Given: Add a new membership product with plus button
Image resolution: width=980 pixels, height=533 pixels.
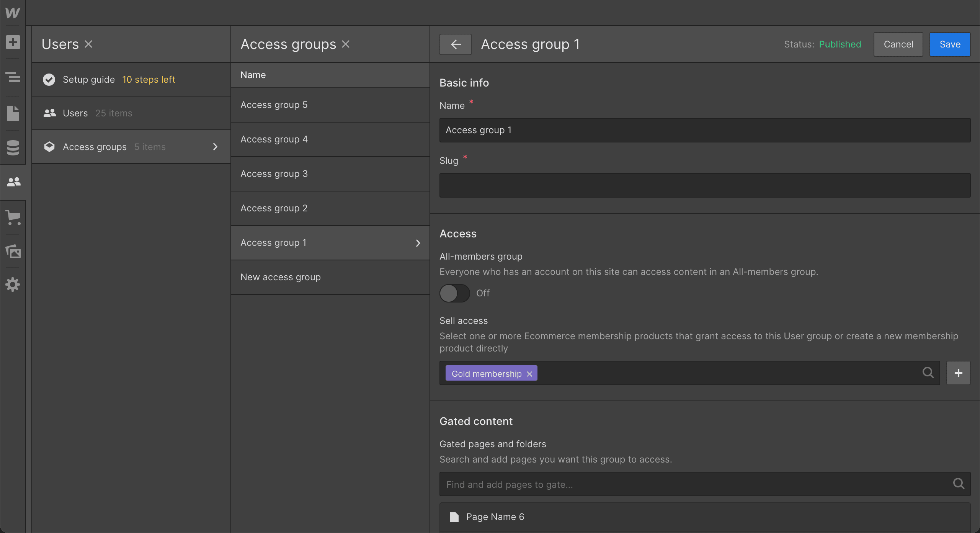Looking at the screenshot, I should coord(958,373).
